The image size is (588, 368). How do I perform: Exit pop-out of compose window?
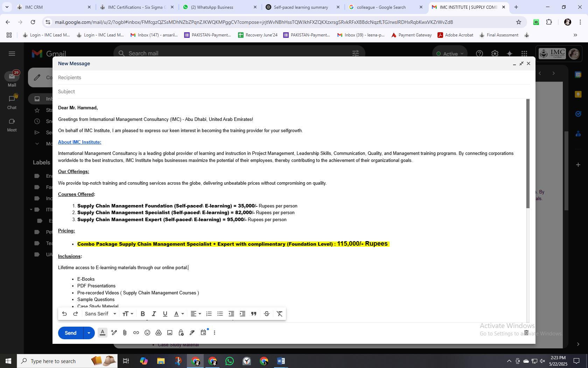coord(521,63)
